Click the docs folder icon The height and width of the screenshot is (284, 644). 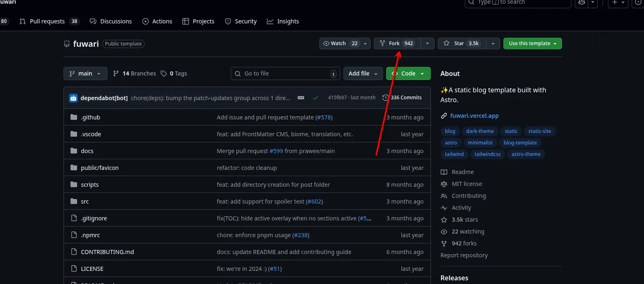pyautogui.click(x=74, y=151)
